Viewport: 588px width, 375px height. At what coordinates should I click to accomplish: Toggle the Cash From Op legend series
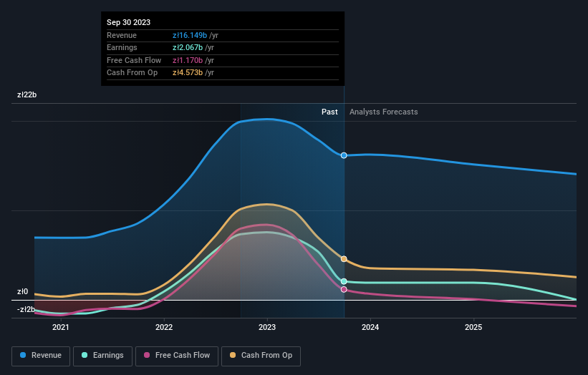click(x=261, y=356)
